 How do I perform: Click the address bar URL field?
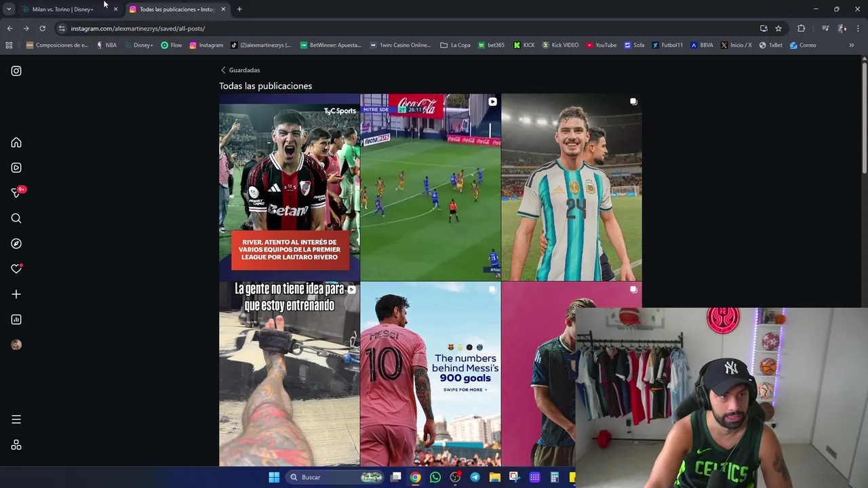pos(407,28)
